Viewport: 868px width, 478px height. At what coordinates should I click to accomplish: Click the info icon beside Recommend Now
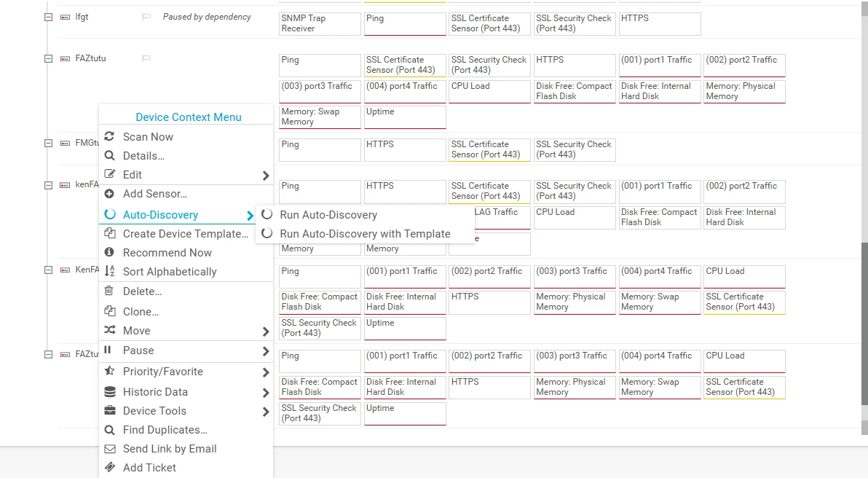coord(110,253)
